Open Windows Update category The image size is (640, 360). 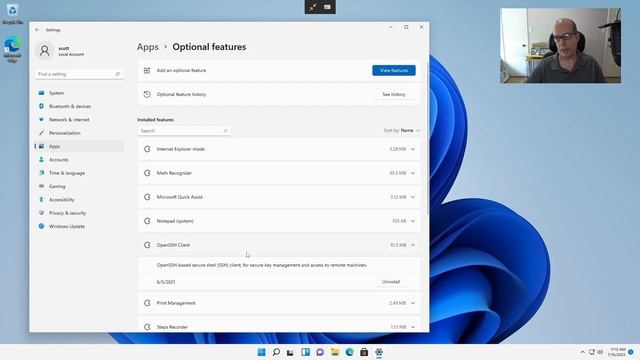click(x=79, y=226)
